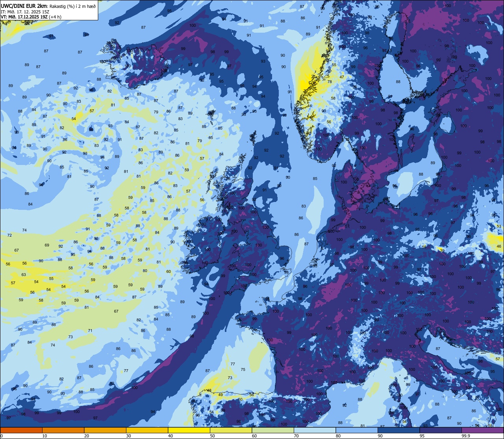Viewport: 504px width, 439px height.
Task: Click the '40' legend scale label
Action: (170, 436)
